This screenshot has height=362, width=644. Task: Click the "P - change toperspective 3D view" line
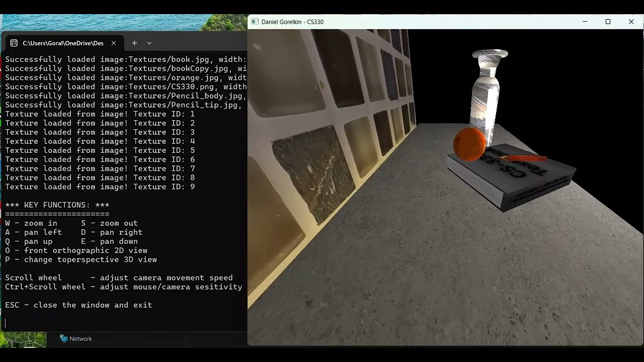click(81, 259)
